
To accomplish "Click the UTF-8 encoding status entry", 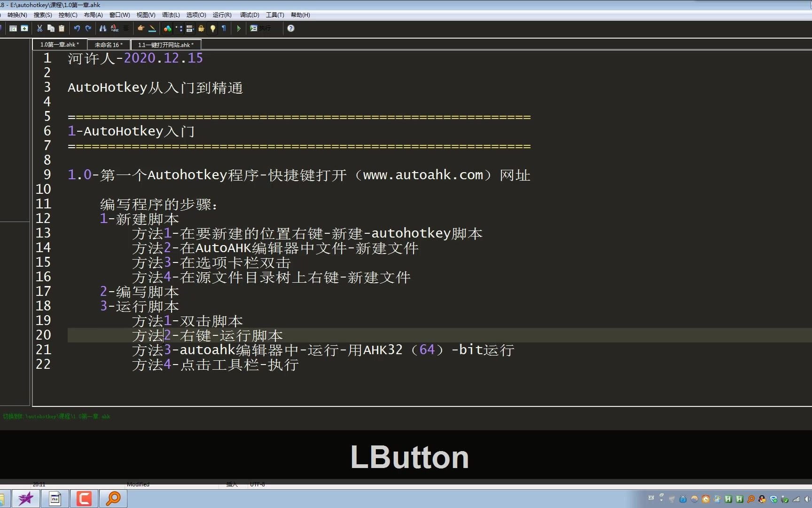I will pyautogui.click(x=258, y=484).
